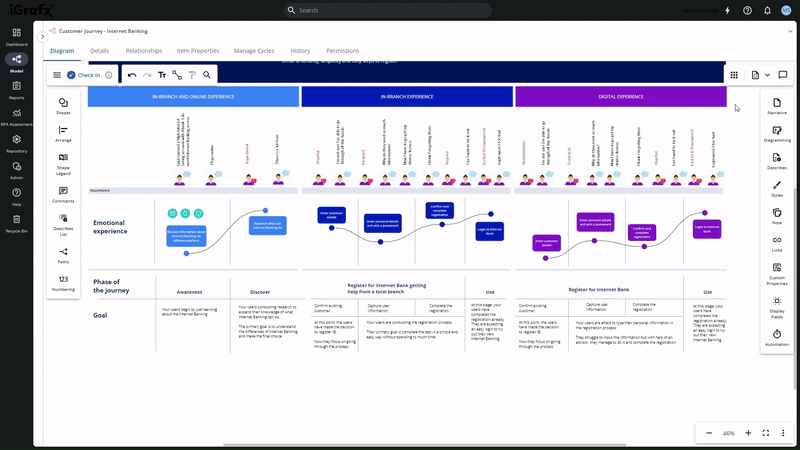The height and width of the screenshot is (450, 800).
Task: Switch to the Relationships tab
Action: [144, 50]
